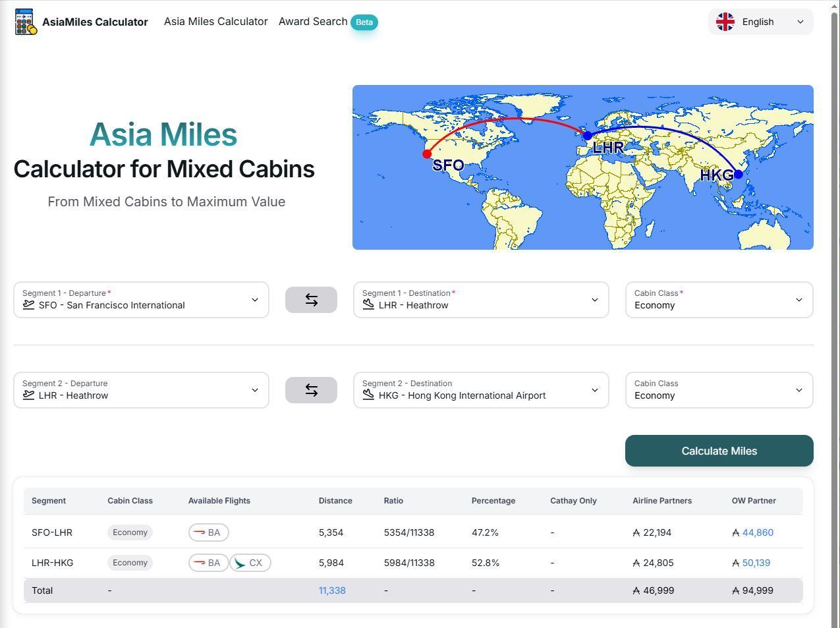Expand Segment 2 Cabin Class dropdown
This screenshot has width=840, height=628.
point(719,390)
